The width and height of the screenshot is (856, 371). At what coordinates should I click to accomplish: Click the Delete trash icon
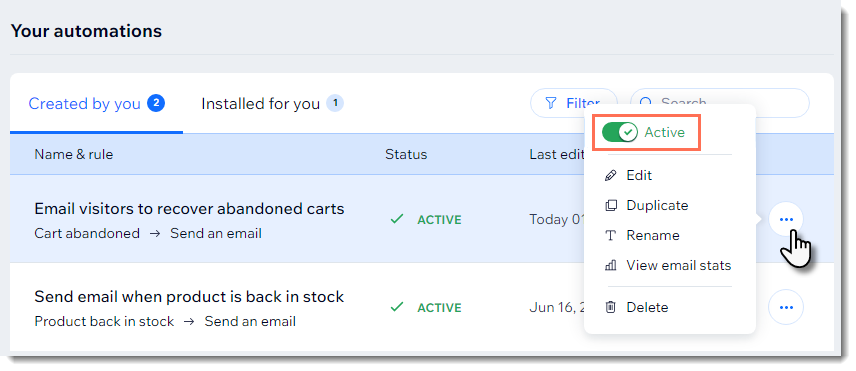(x=611, y=307)
